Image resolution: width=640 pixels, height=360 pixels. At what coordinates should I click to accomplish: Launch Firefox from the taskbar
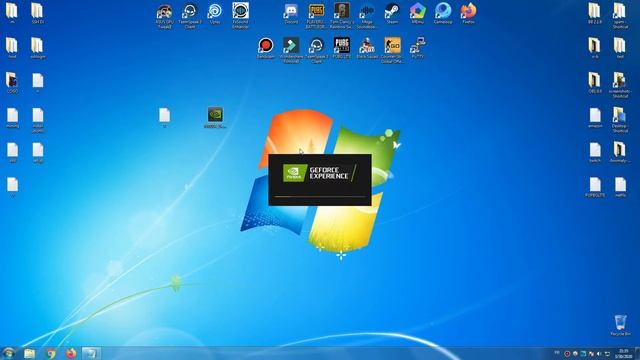tap(71, 353)
